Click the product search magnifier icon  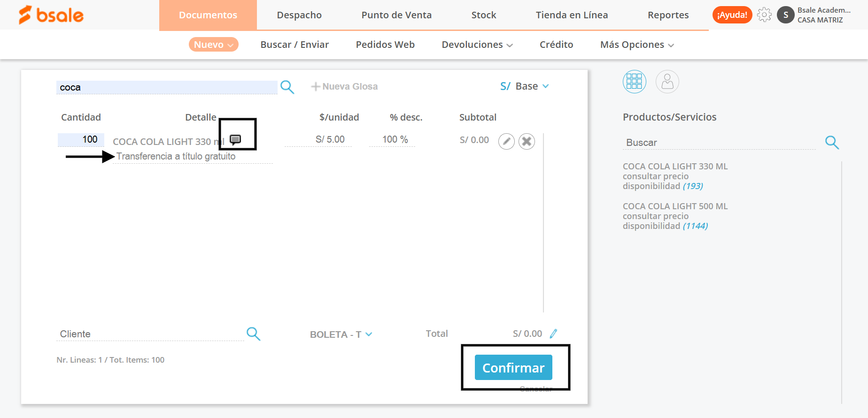[832, 142]
